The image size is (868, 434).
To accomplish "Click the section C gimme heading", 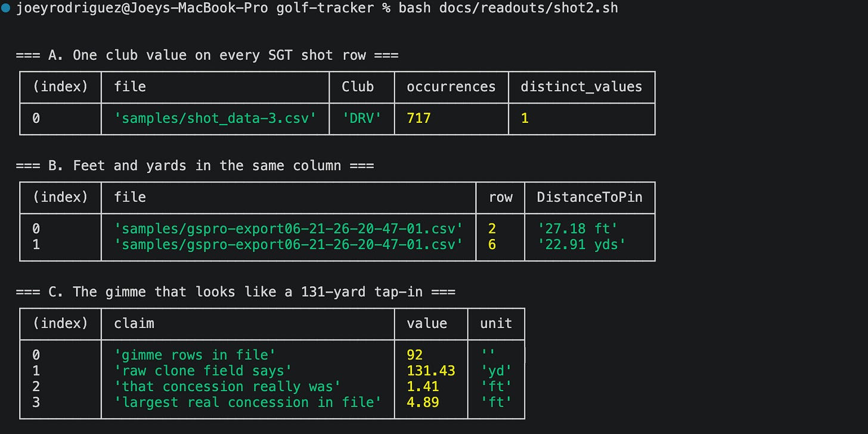I will [x=235, y=292].
